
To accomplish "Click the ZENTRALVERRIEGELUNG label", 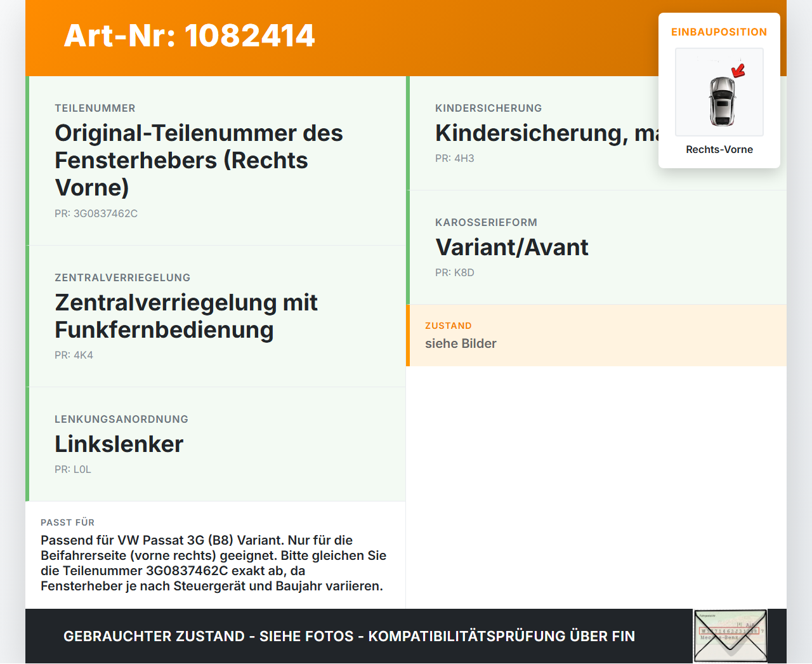I will (122, 277).
